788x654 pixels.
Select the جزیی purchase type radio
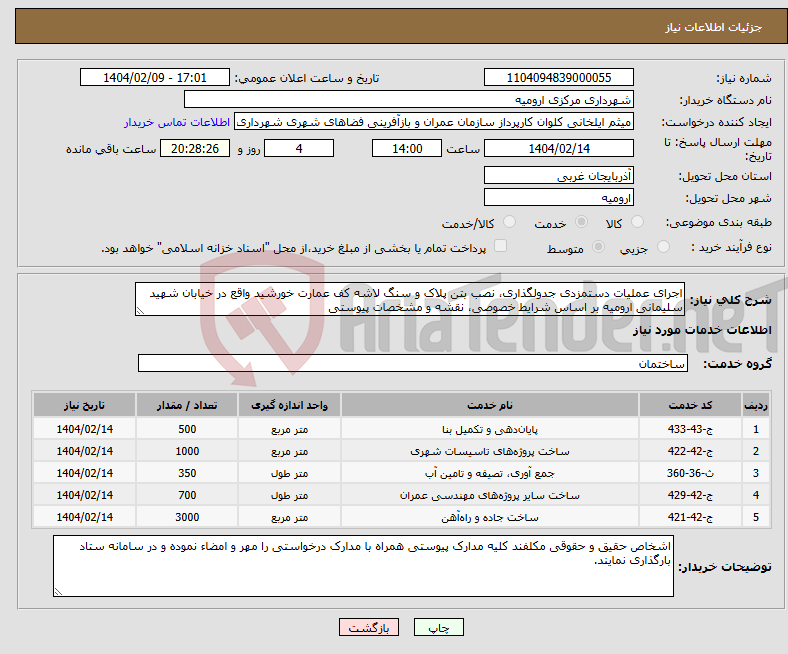pyautogui.click(x=663, y=246)
